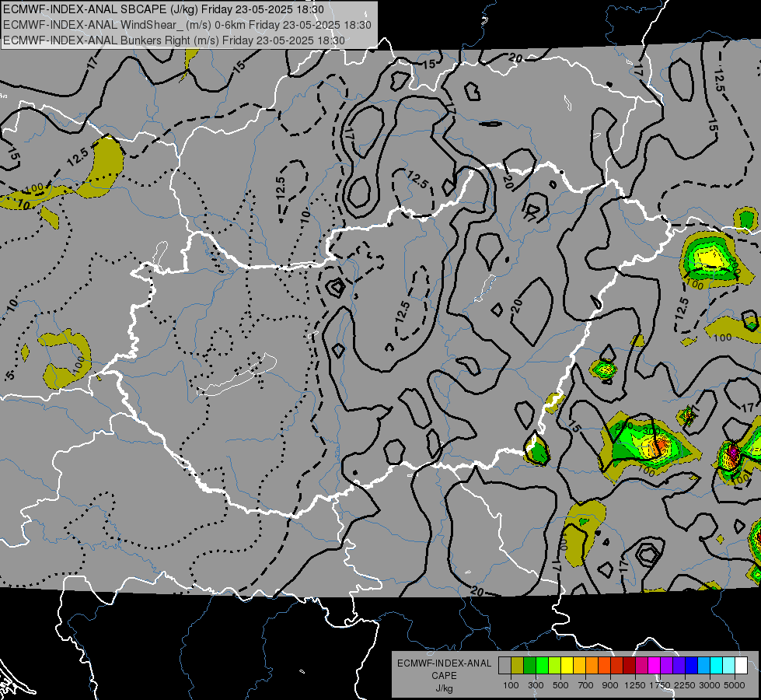Select the indigo CAPE legend swatch

pos(679,666)
